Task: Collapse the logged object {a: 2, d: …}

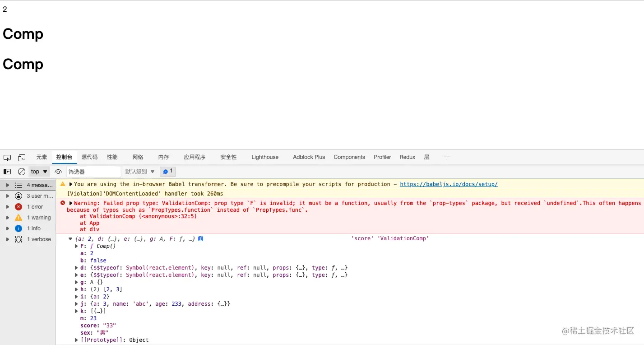Action: point(70,239)
